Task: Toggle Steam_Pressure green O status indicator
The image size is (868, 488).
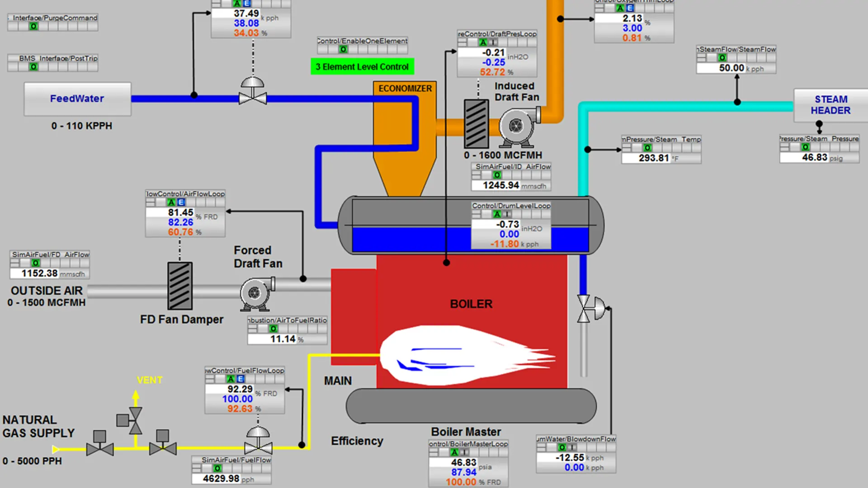Action: (806, 147)
